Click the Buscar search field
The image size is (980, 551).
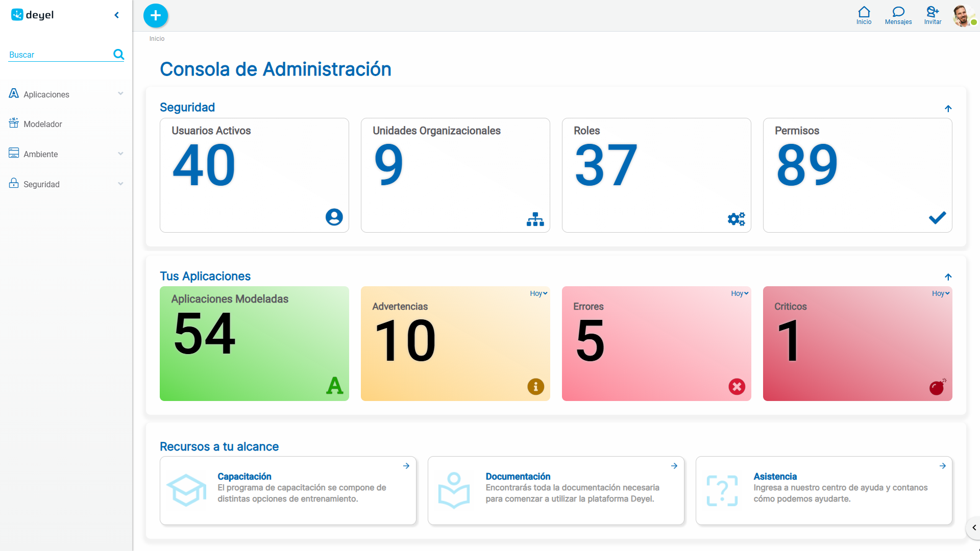click(60, 55)
